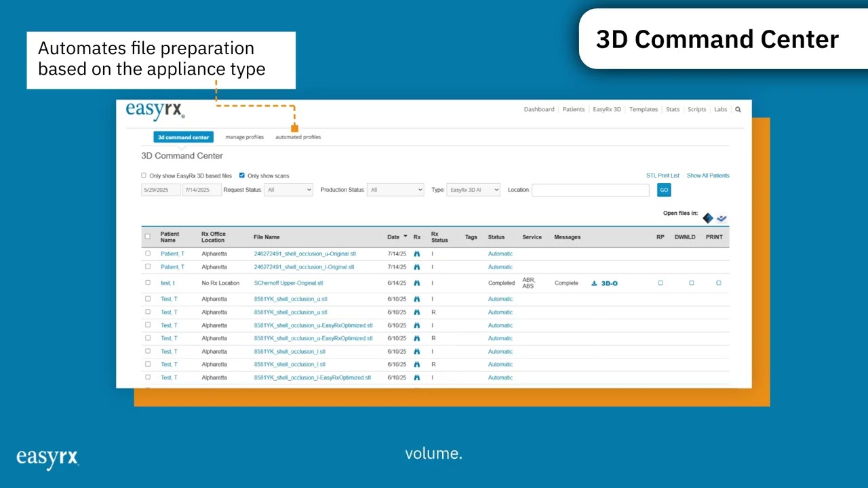The height and width of the screenshot is (488, 868).
Task: Click the blue GO button
Action: pyautogui.click(x=664, y=190)
